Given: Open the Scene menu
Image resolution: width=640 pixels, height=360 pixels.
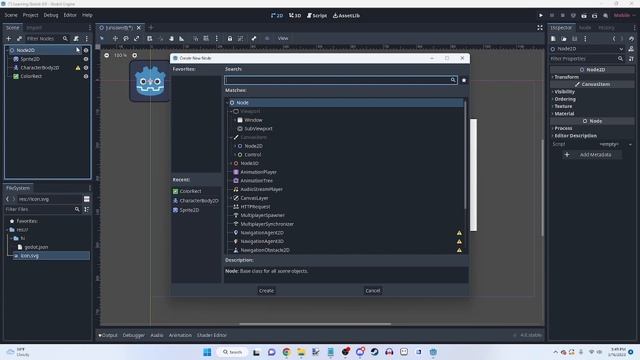Looking at the screenshot, I should tap(11, 15).
